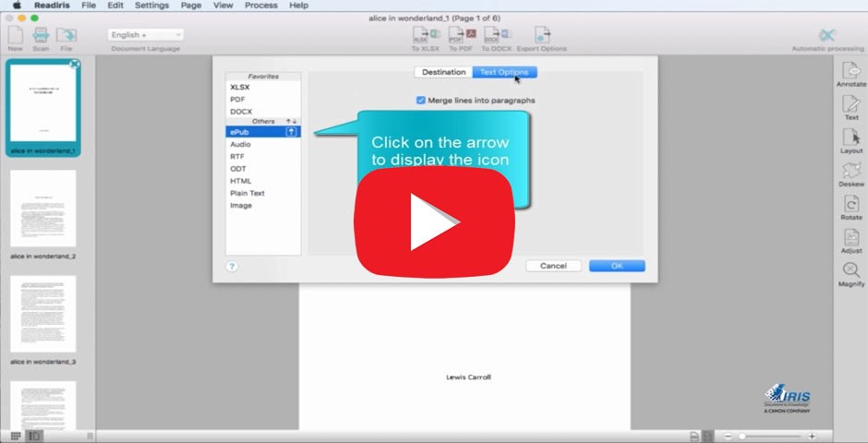
Task: Open the File import toolbar icon
Action: click(66, 35)
